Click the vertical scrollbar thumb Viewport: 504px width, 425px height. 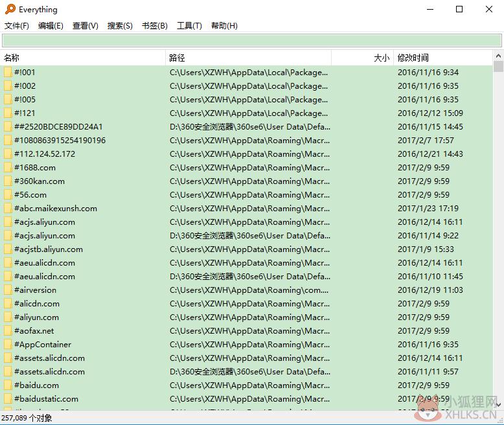[x=498, y=67]
